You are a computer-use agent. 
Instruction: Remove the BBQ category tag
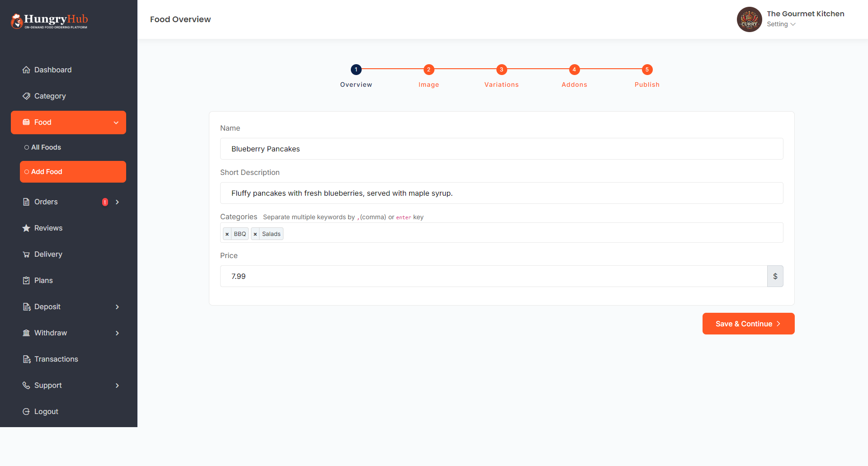(x=227, y=234)
